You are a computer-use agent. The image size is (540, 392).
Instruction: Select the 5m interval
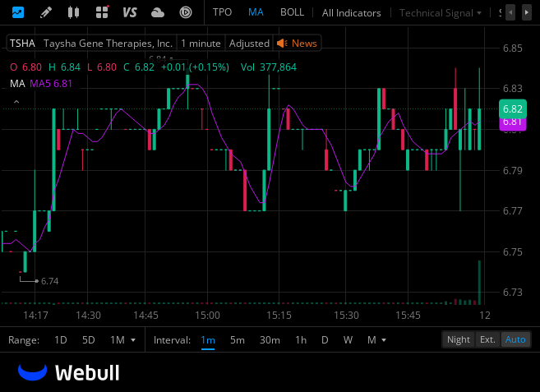[x=238, y=340]
